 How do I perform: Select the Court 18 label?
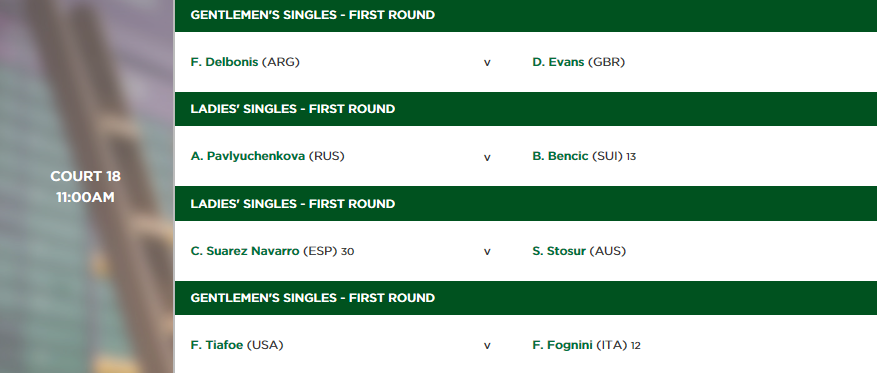[x=86, y=176]
